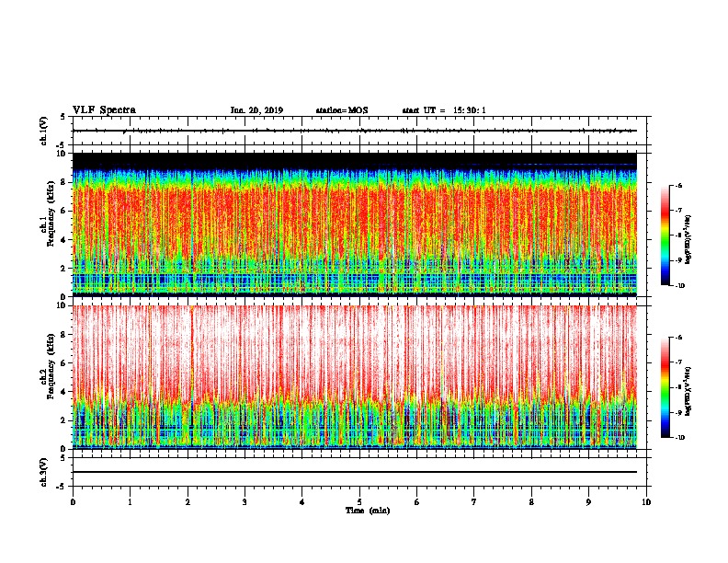The width and height of the screenshot is (728, 563).
Task: Click time axis tick label "5"
Action: 359,502
